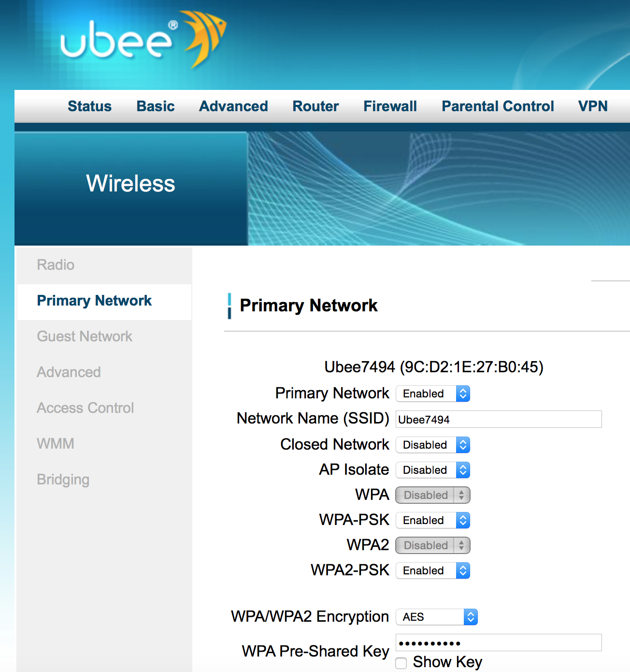Open Bridging settings
This screenshot has width=630, height=672.
tap(63, 480)
